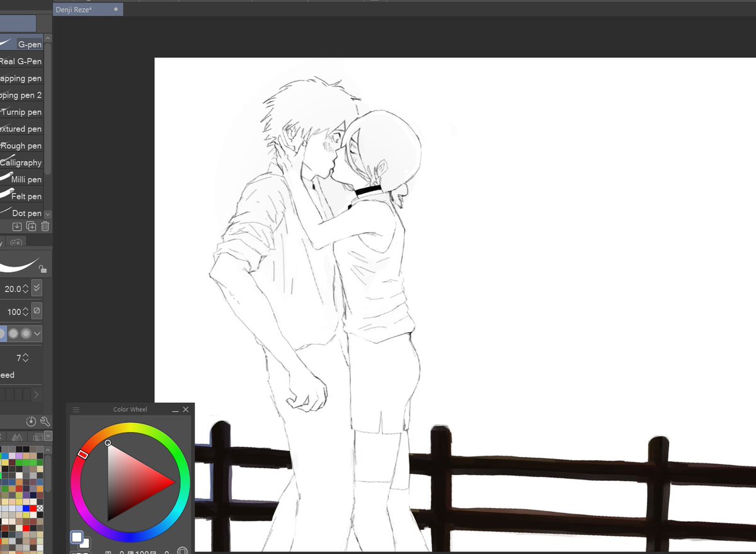Adjust the stabilization 7 stepper arrows
The width and height of the screenshot is (756, 554).
[x=26, y=358]
